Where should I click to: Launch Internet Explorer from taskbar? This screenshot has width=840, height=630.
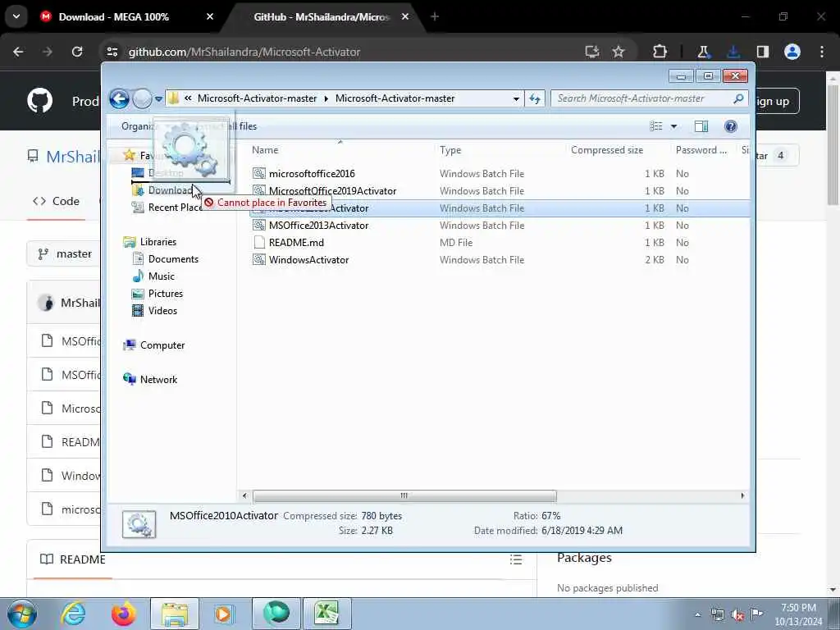[x=73, y=614]
